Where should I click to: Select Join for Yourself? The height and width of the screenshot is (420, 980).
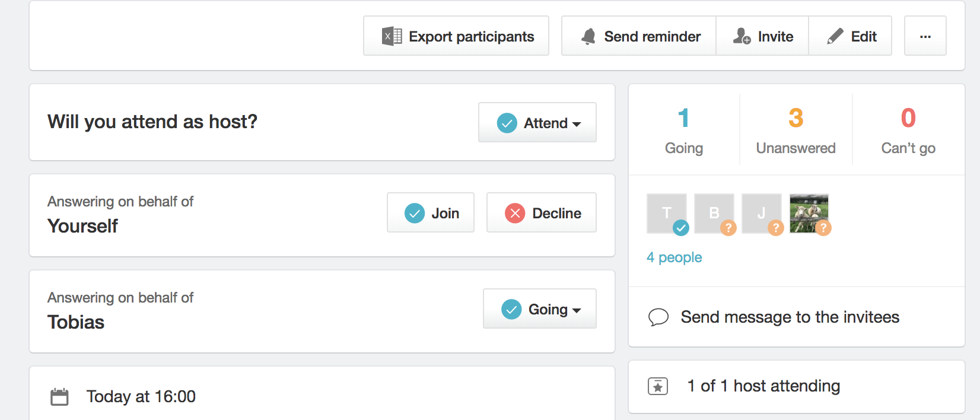(431, 212)
